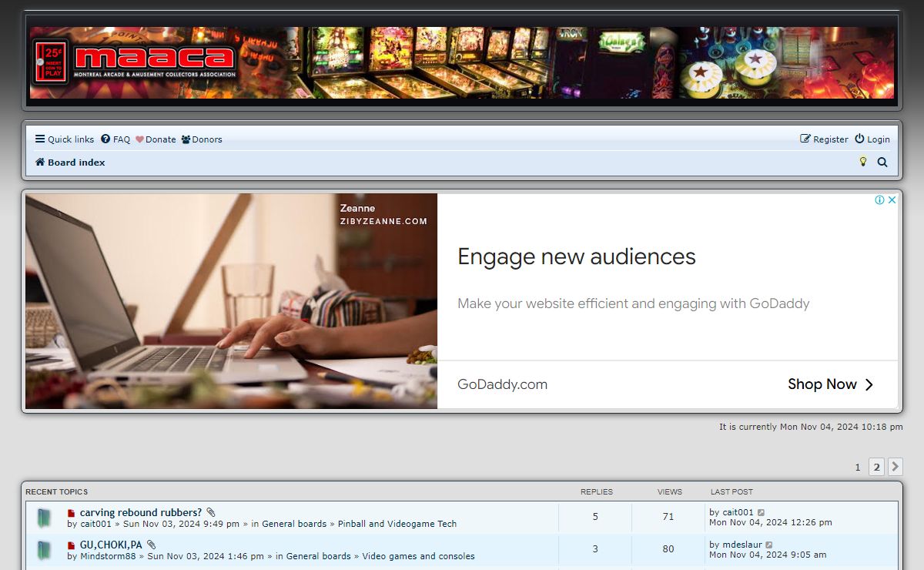The image size is (924, 570).
Task: Open Mindstorm88's profile
Action: click(108, 556)
